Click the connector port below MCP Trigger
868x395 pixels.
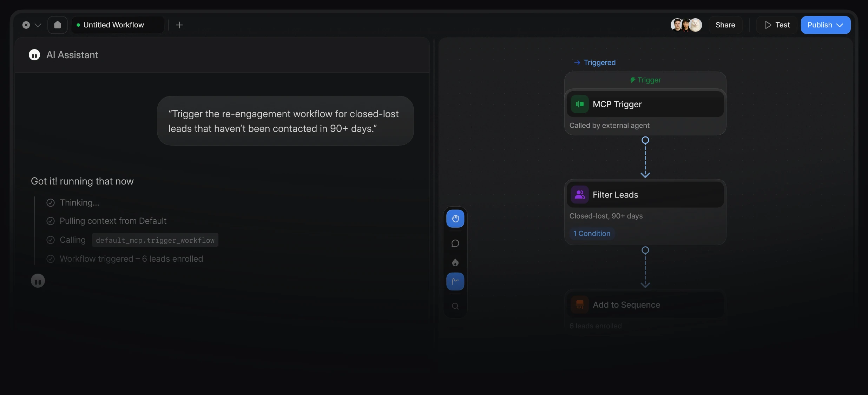point(645,141)
